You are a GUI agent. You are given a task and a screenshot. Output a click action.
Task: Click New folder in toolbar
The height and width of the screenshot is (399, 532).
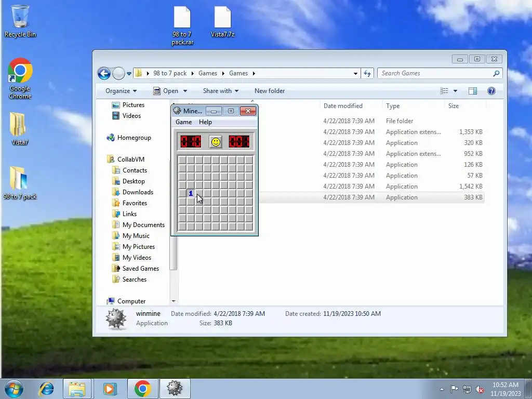[x=270, y=91]
